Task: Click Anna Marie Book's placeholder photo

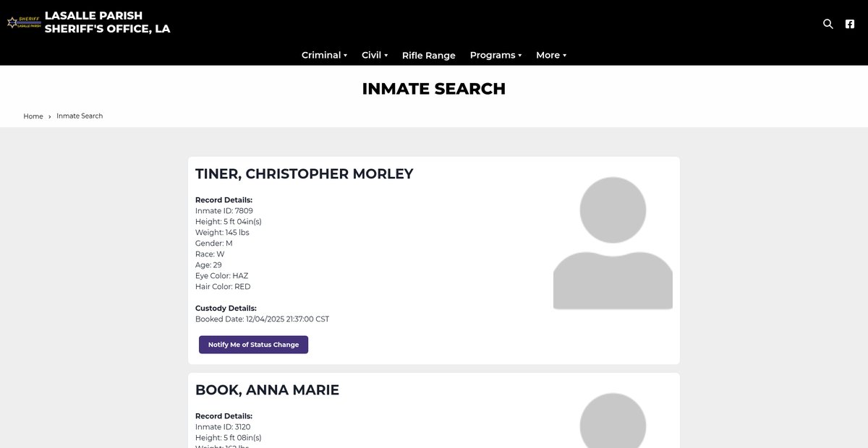Action: (x=613, y=421)
